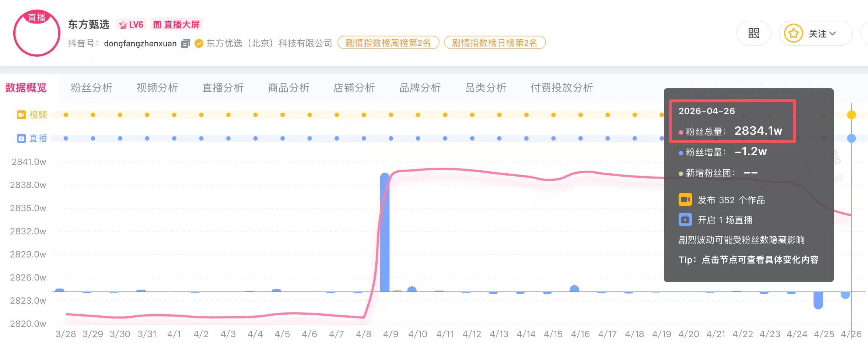
Task: Switch to the 粉丝分析 tab
Action: coord(91,88)
